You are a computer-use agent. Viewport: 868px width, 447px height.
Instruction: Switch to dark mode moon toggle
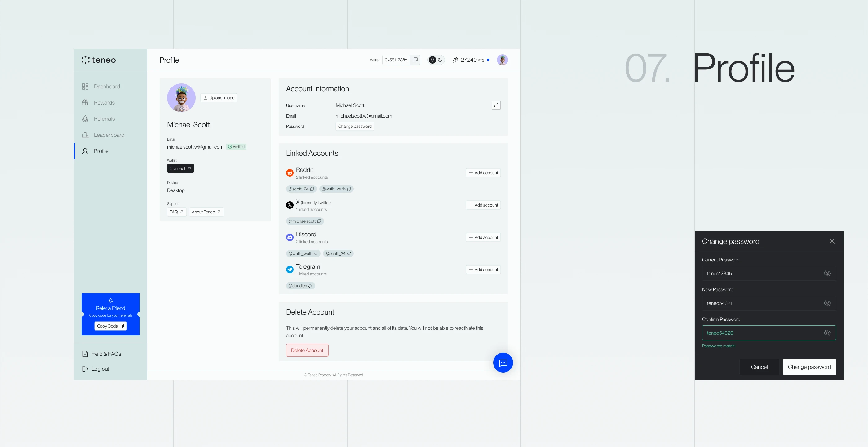pyautogui.click(x=440, y=60)
